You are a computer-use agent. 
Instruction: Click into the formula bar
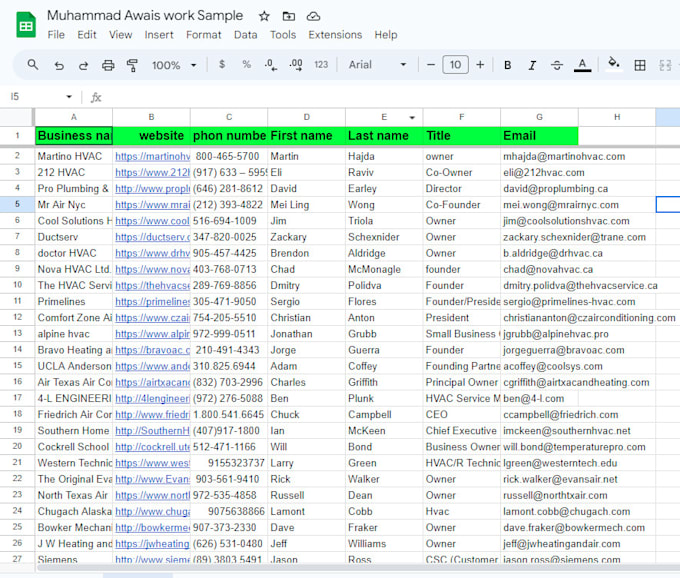point(390,97)
